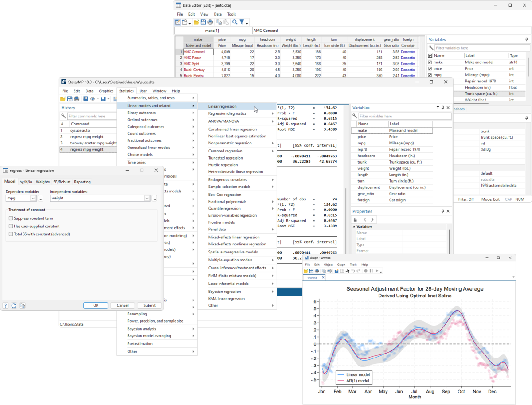Uncheck the price variable checkbox in Data Editor
532x405 pixels.
(x=430, y=69)
